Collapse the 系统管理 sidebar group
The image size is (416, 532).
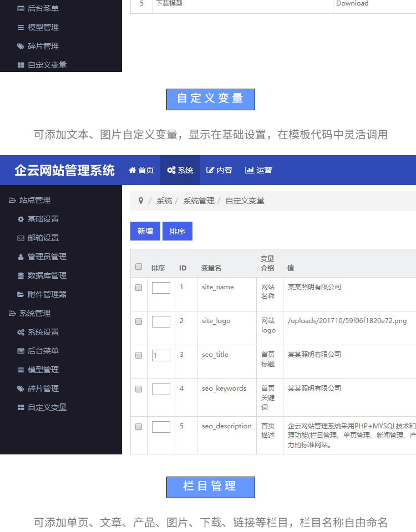point(30,313)
